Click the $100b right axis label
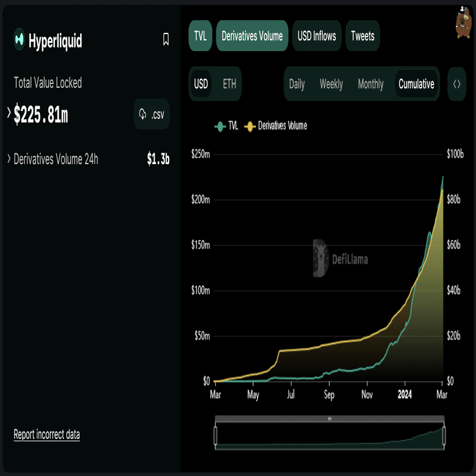The width and height of the screenshot is (476, 476). click(x=455, y=154)
